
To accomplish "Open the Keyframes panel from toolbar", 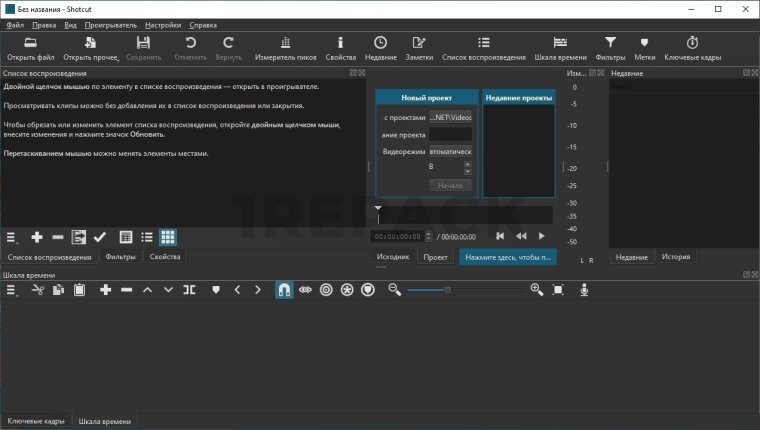I will (692, 42).
